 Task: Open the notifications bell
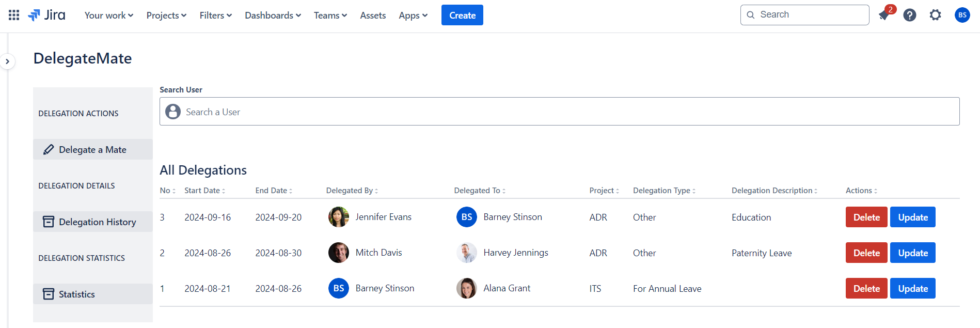click(x=884, y=15)
